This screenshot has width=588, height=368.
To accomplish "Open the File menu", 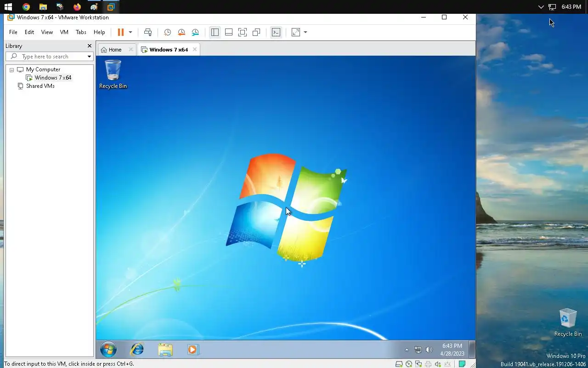I will coord(13,32).
